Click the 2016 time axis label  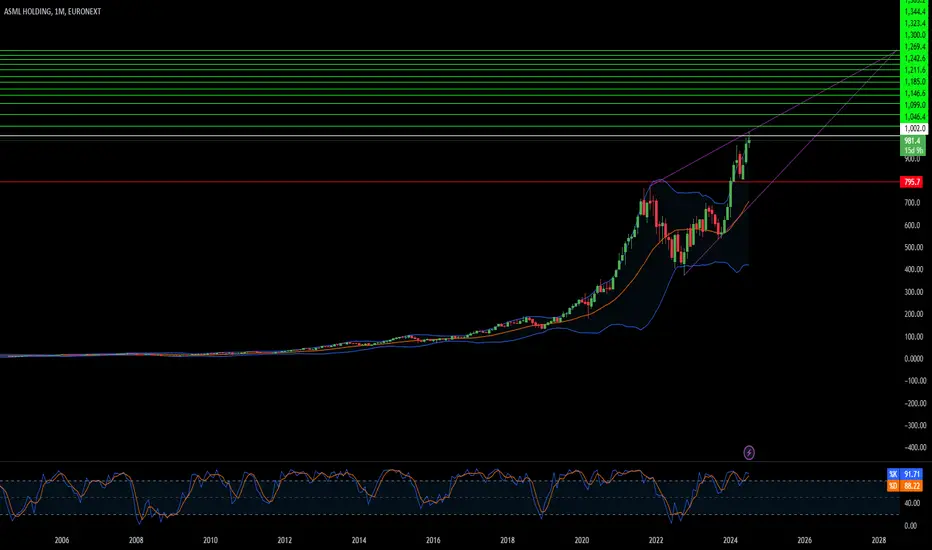433,540
